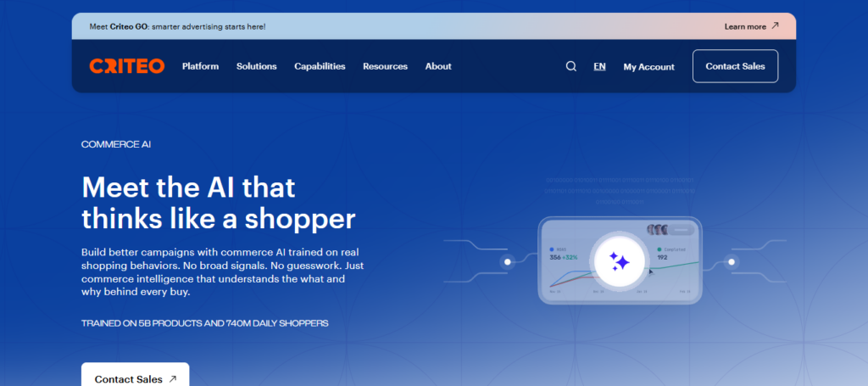Open the Resources menu
The image size is (868, 386).
pos(386,66)
